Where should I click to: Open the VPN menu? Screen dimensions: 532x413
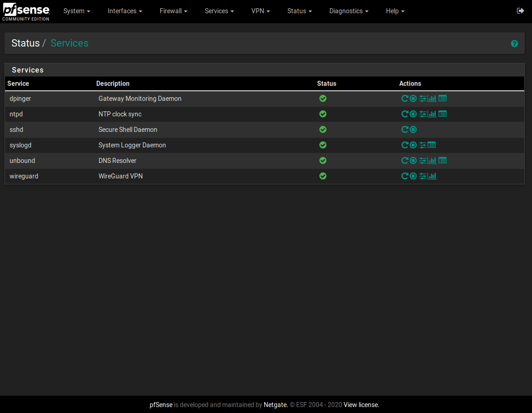point(261,11)
